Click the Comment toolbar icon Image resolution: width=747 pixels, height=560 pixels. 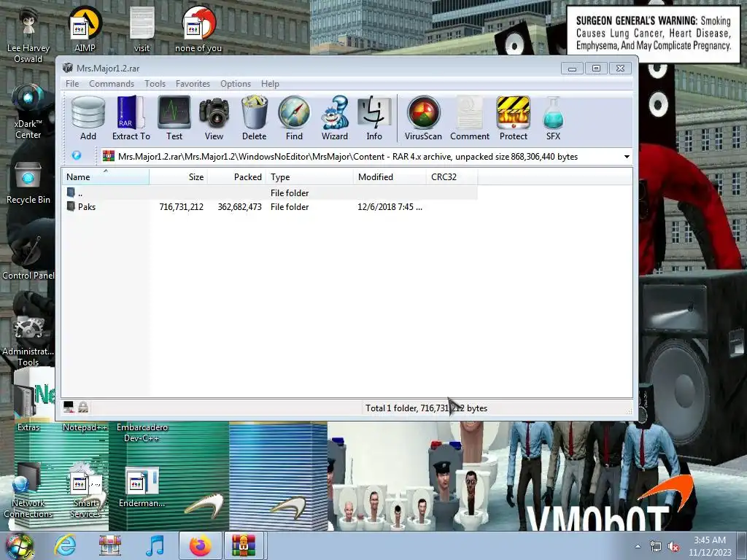(x=470, y=118)
